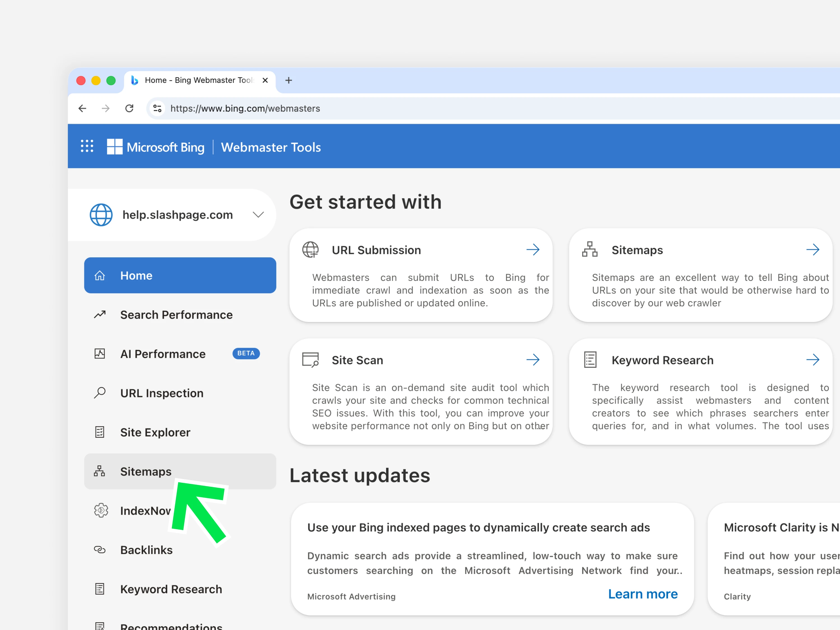Open AI Performance beta in the sidebar
Viewport: 840px width, 630px height.
[162, 354]
